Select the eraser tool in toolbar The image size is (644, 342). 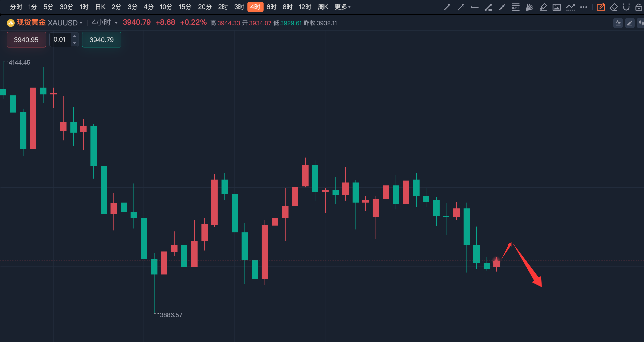(613, 7)
